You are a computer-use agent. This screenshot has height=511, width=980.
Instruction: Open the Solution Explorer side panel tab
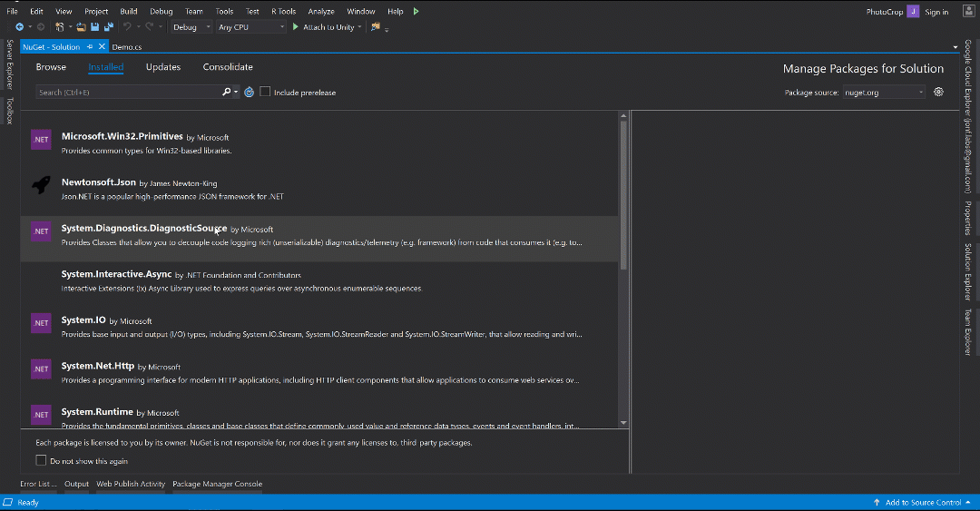967,271
